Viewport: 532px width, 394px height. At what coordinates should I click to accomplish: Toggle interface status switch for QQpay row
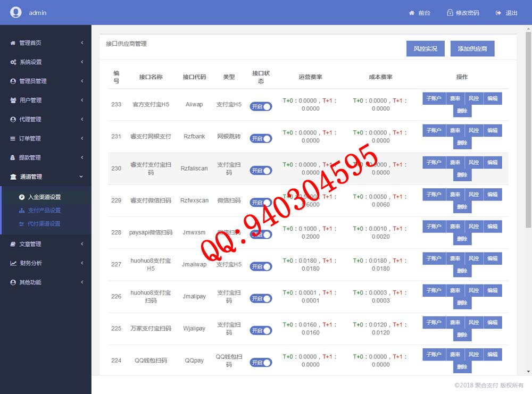(261, 363)
